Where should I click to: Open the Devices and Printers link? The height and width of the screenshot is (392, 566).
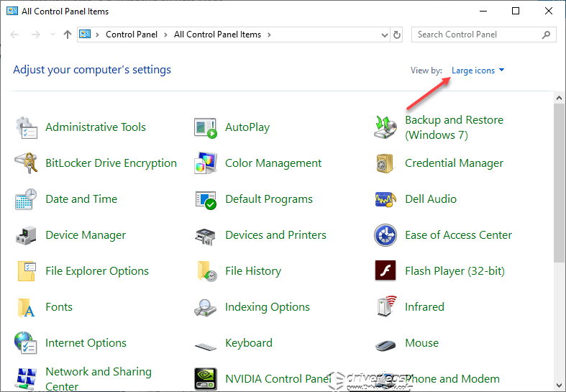coord(275,235)
